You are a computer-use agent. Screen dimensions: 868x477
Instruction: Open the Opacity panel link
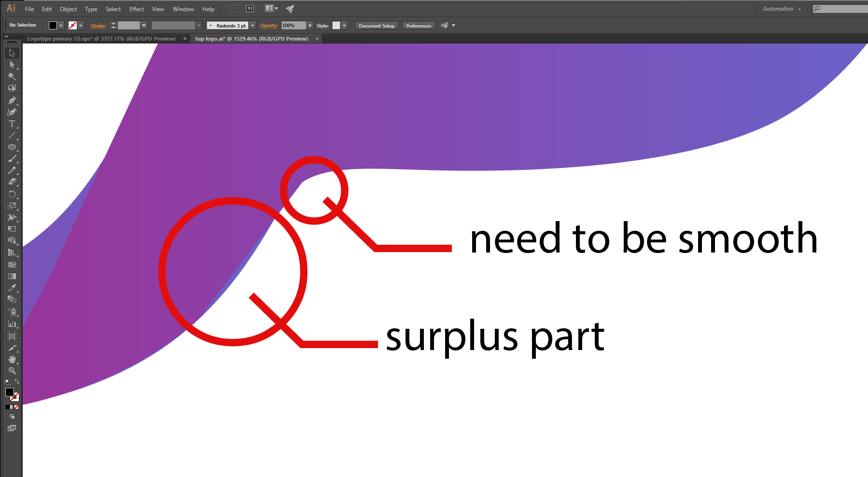269,26
